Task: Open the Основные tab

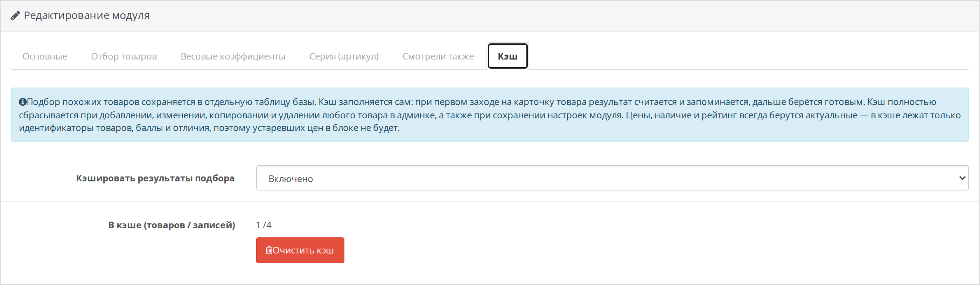Action: 45,56
